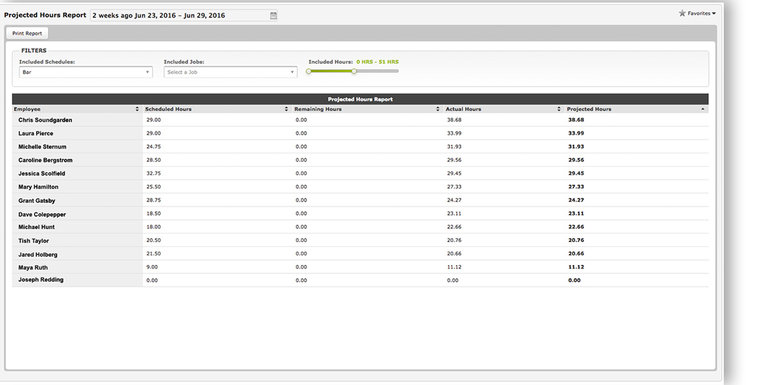Sort by the Scheduled Hours column header

point(217,109)
